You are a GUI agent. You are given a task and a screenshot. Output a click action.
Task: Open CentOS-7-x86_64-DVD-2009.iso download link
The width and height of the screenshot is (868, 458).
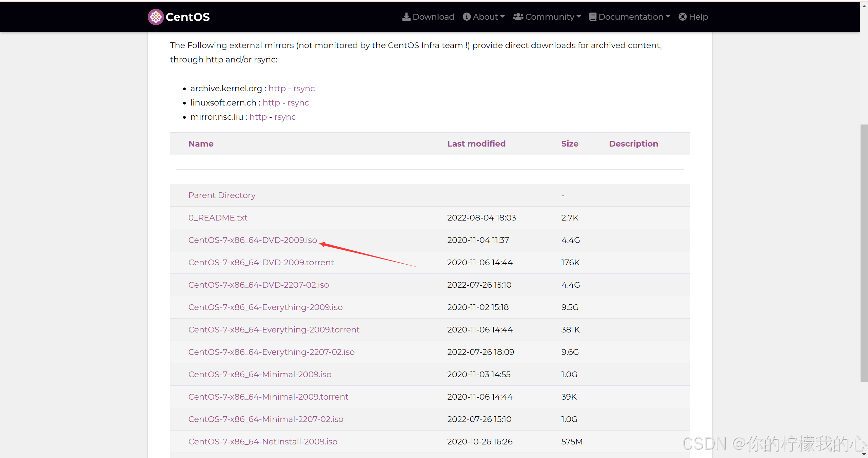click(253, 240)
